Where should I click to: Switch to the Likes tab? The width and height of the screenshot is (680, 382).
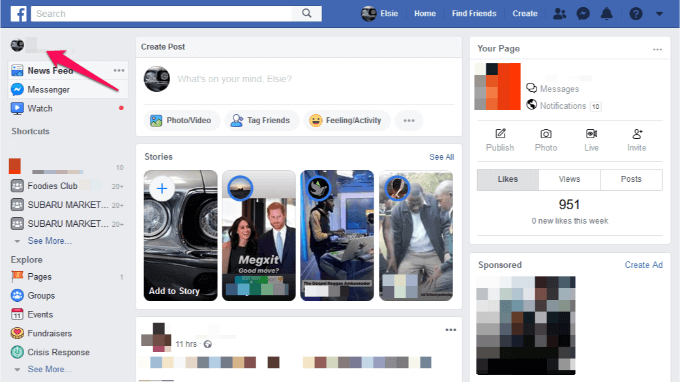click(x=508, y=179)
